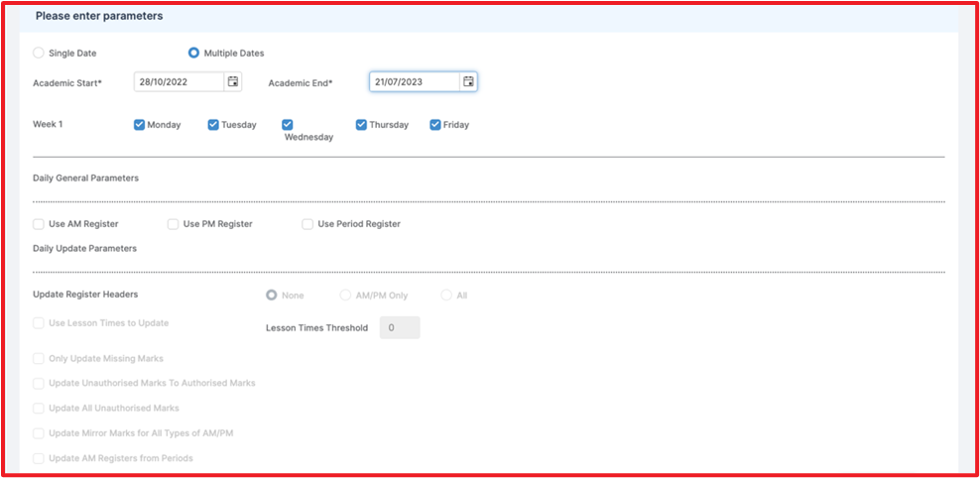
Task: Open the Academic Start calendar picker
Action: coord(232,82)
